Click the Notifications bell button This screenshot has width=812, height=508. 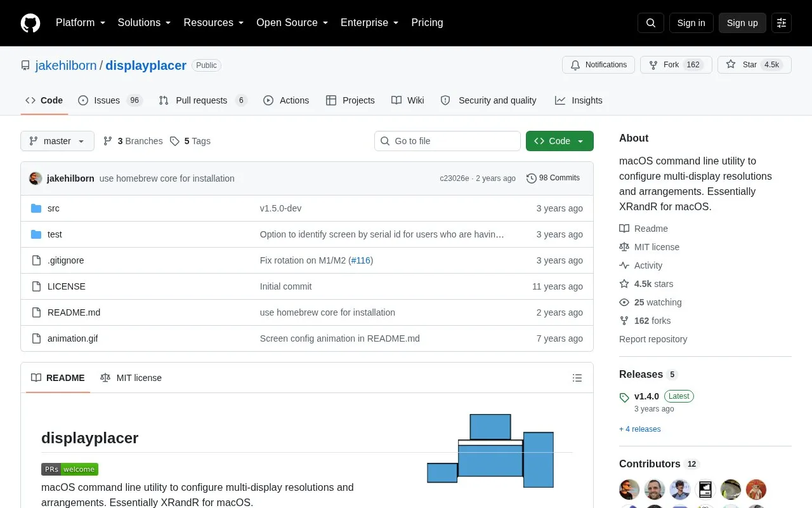pyautogui.click(x=598, y=65)
